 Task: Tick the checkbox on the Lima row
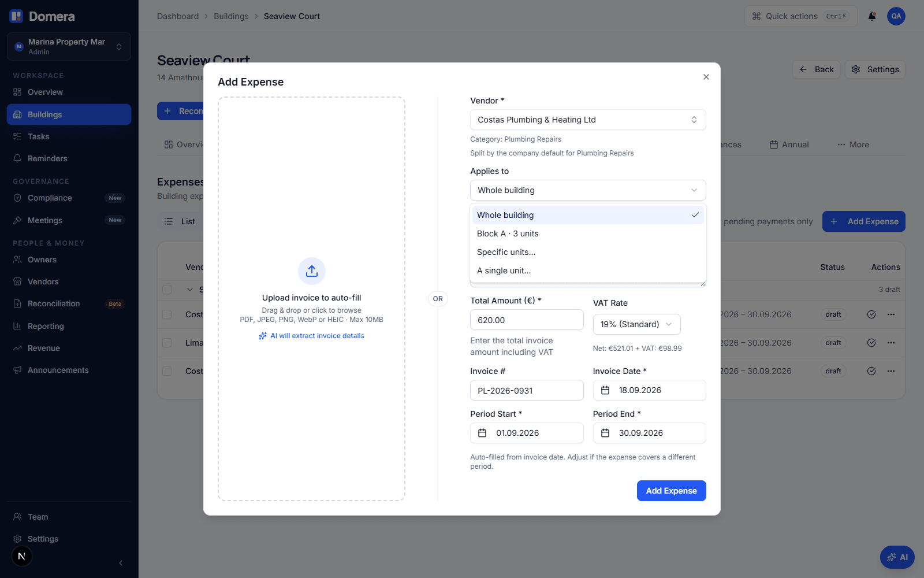[x=167, y=343]
